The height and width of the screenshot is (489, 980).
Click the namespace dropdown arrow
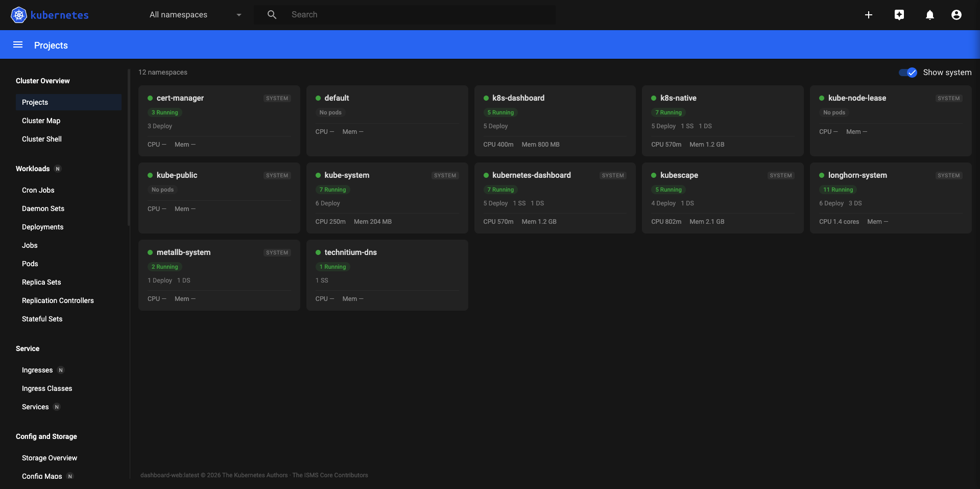click(239, 15)
